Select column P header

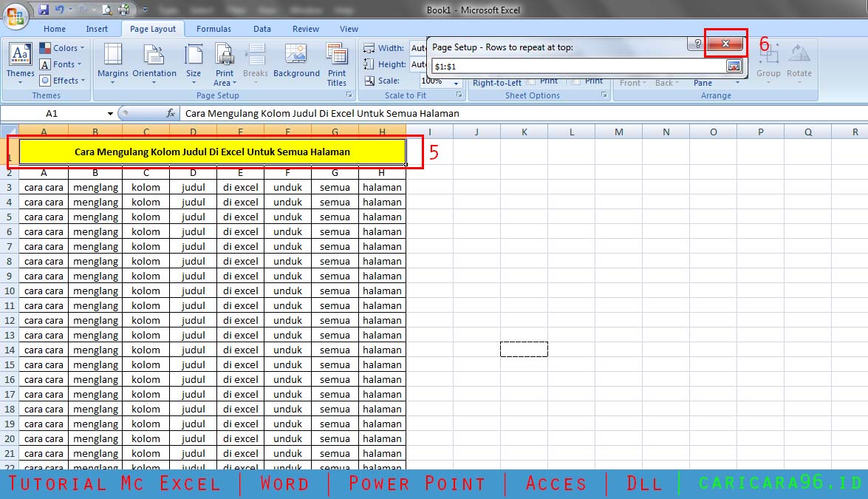click(x=761, y=132)
